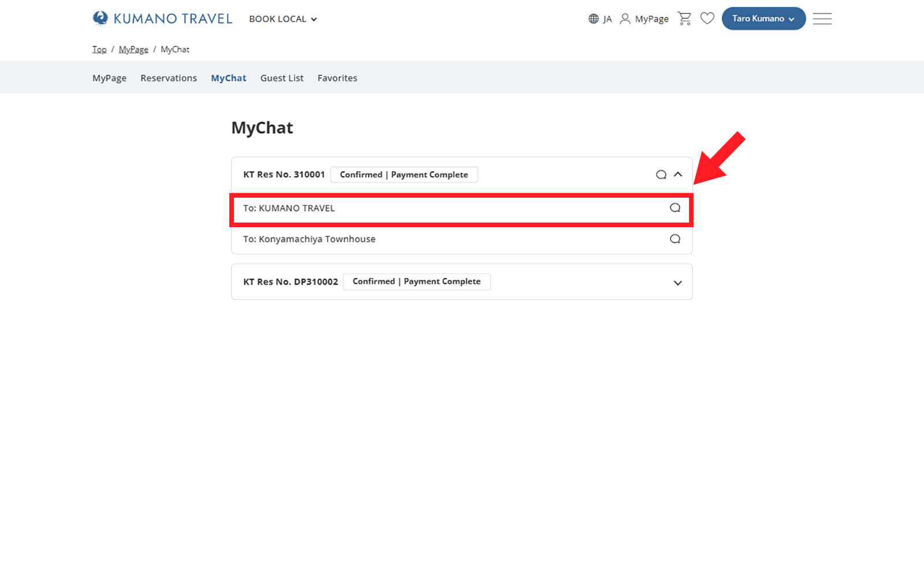This screenshot has width=924, height=578.
Task: Click the globe language icon
Action: [x=594, y=19]
